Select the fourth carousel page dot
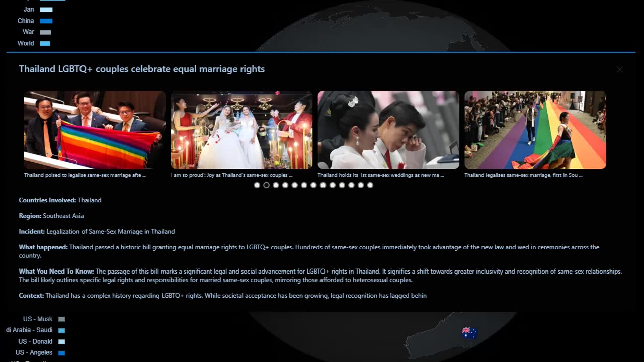644x362 pixels. (285, 185)
